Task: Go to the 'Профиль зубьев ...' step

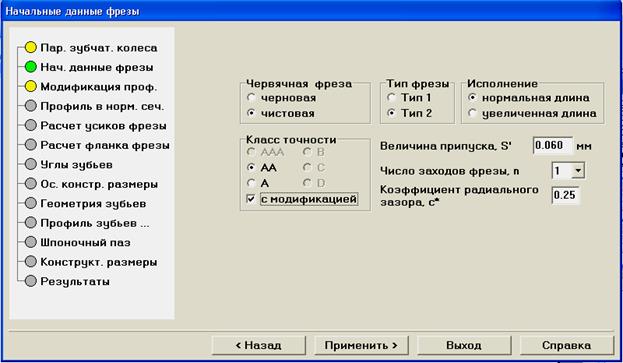Action: coord(87,223)
